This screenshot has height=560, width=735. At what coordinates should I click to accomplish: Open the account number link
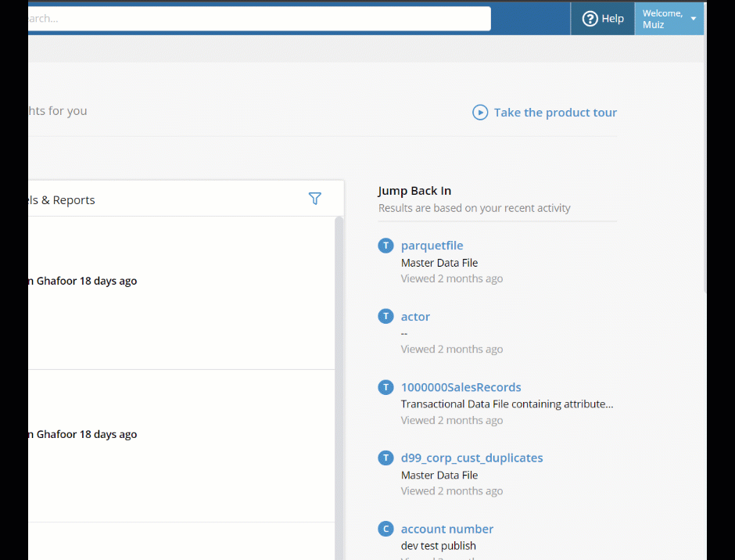coord(446,529)
